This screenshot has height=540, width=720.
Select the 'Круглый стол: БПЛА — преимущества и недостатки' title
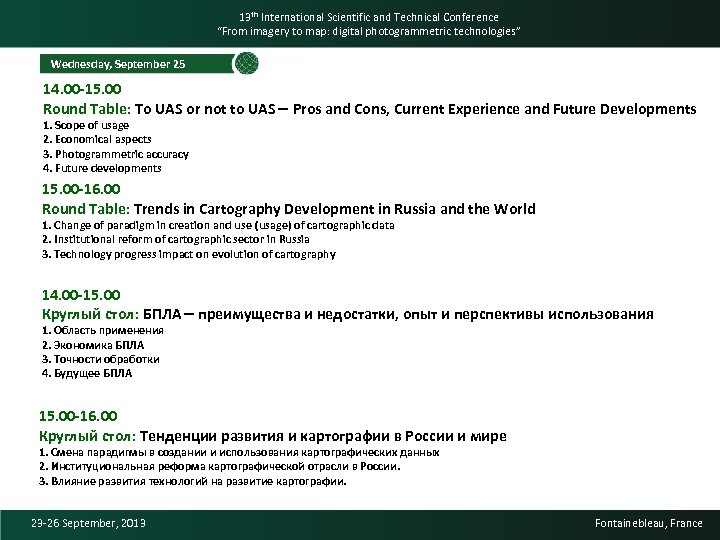348,315
